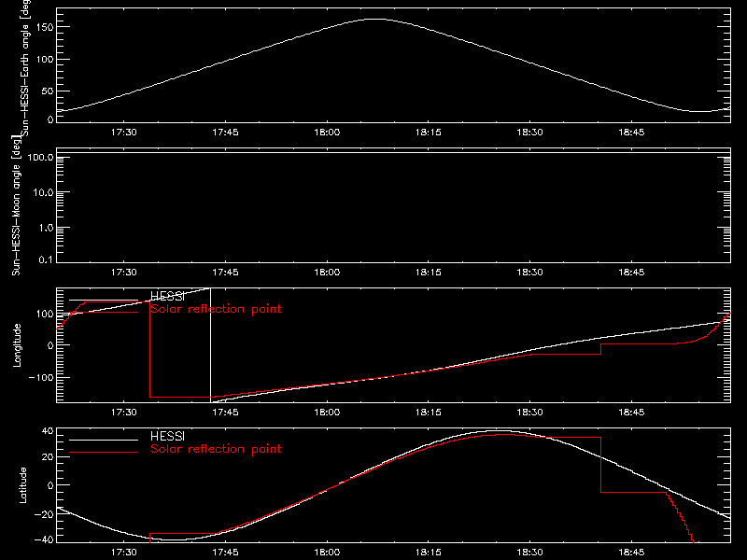The image size is (747, 560).
Task: Click the Sun-HESSI-Earth angle axis title
Action: [25, 67]
